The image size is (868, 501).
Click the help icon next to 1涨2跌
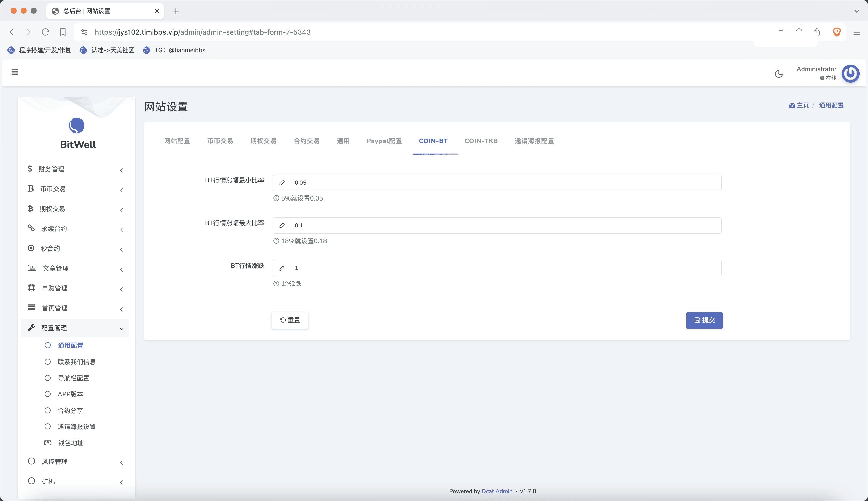tap(276, 284)
